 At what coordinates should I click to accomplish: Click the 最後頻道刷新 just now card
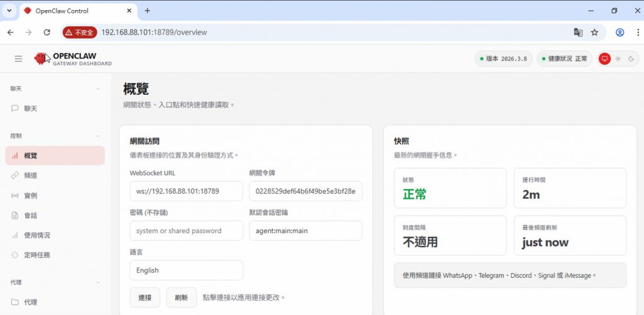point(570,235)
